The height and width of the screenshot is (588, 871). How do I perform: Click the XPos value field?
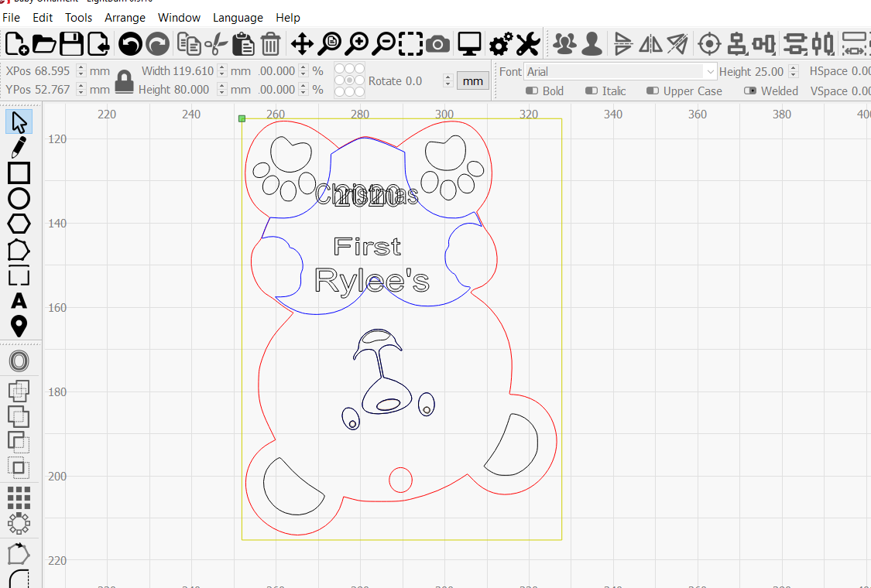tap(52, 71)
